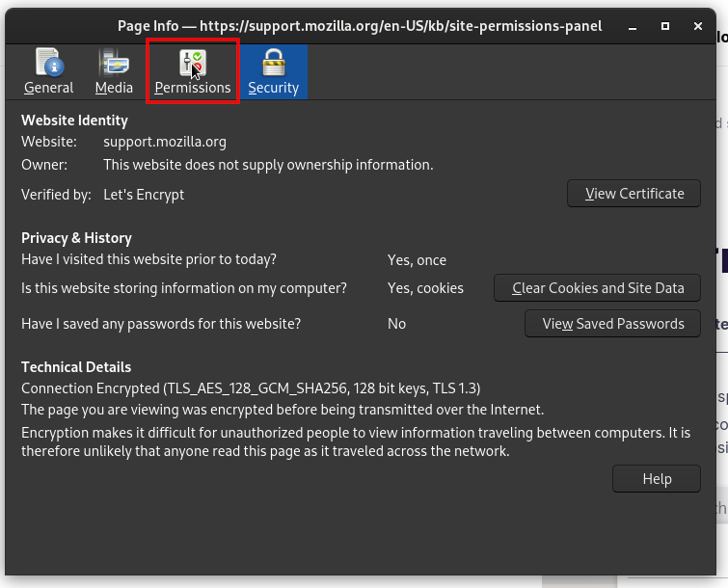
Task: Click the Technical Details heading
Action: 76,367
